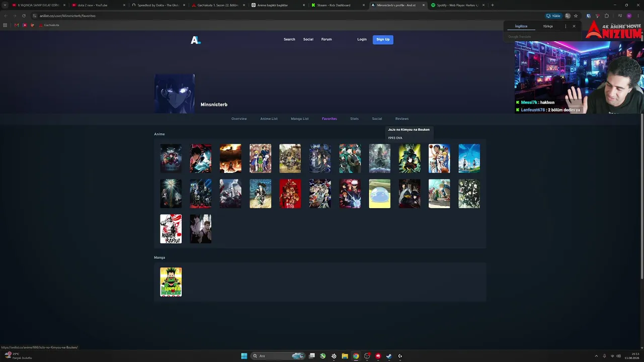The width and height of the screenshot is (644, 362).
Task: Close the Spotify Web Player tab
Action: (x=484, y=5)
